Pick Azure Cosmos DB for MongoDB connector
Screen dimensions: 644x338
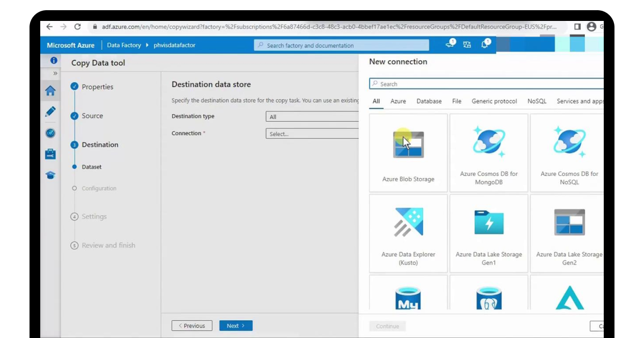click(488, 152)
